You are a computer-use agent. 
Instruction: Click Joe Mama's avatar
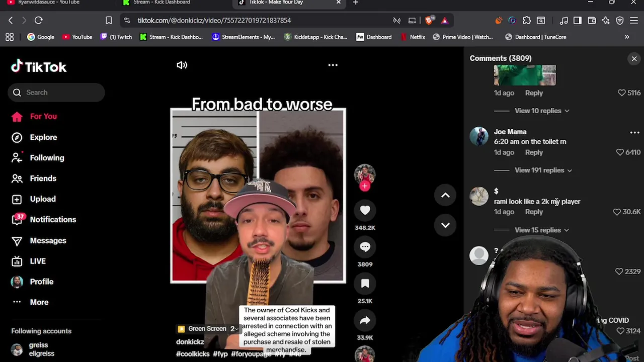479,136
